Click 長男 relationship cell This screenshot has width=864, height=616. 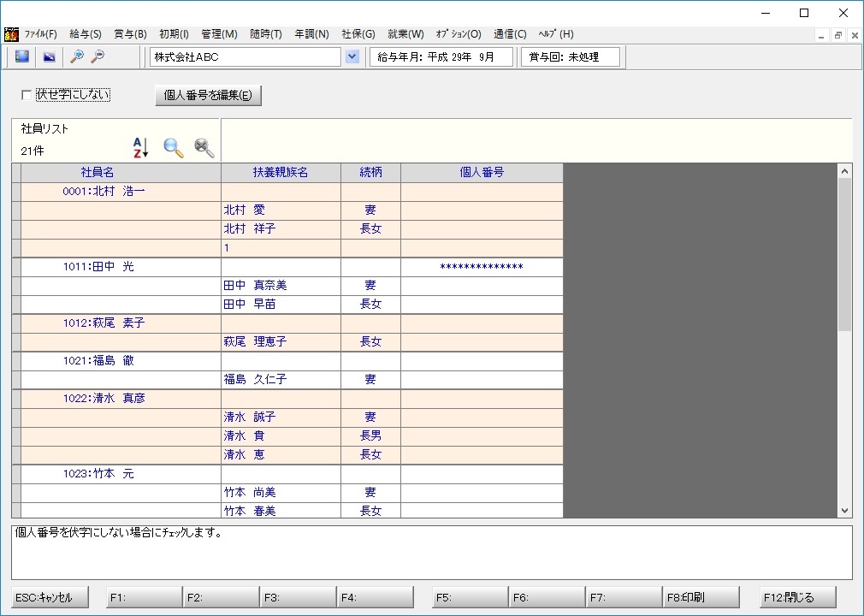pos(371,435)
